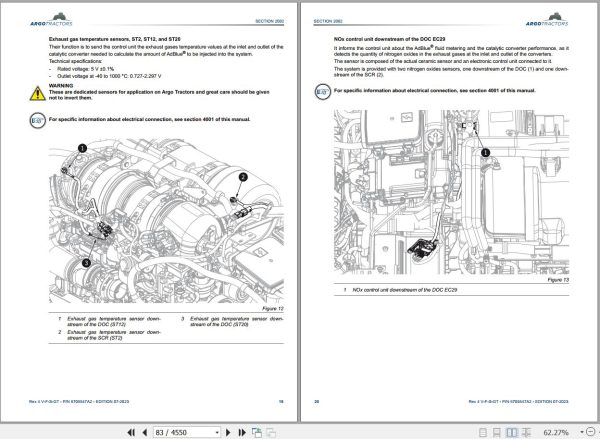Click the legend entry for sensor ST20
The height and width of the screenshot is (439, 600).
coord(232,321)
